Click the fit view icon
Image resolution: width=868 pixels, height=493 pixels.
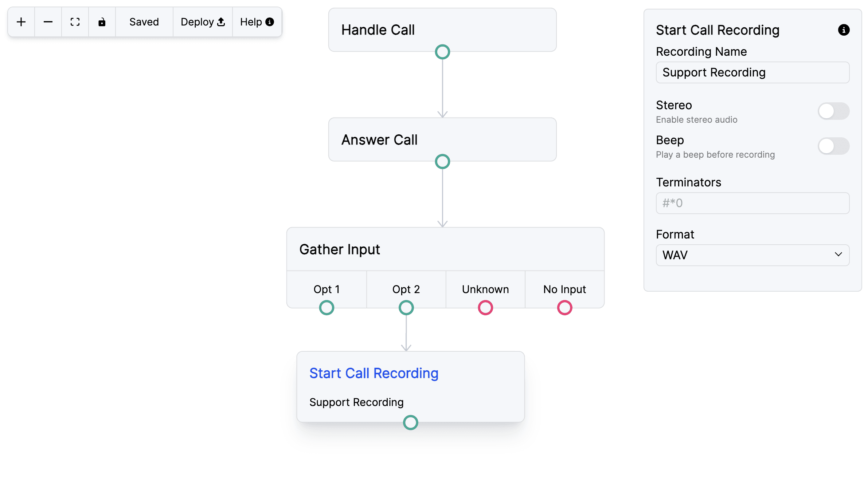click(75, 22)
